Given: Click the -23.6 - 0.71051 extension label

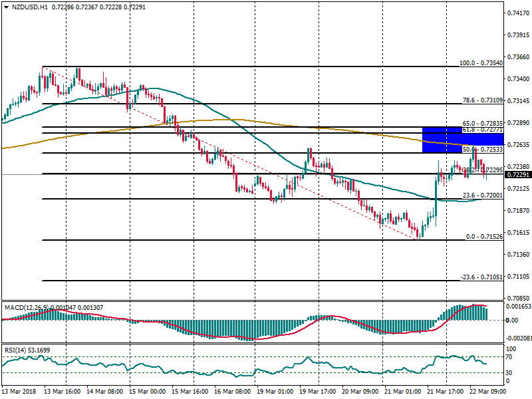Looking at the screenshot, I should (481, 277).
